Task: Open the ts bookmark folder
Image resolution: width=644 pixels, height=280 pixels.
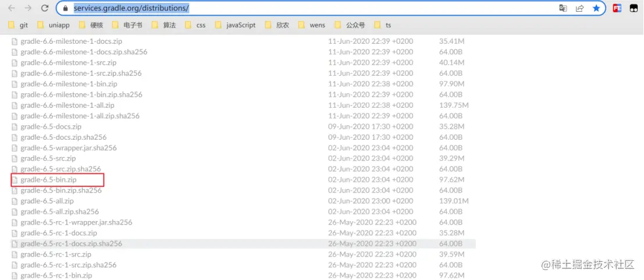Action: point(383,25)
